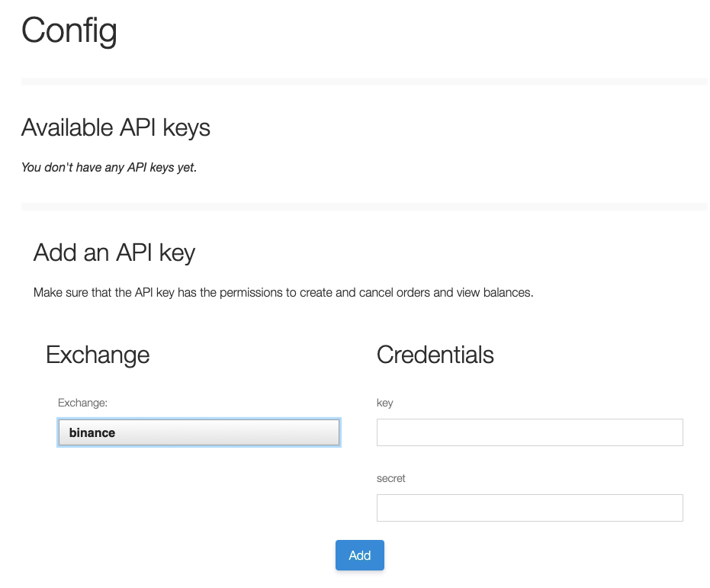The height and width of the screenshot is (588, 710).
Task: Click into the key input field
Action: click(x=529, y=432)
